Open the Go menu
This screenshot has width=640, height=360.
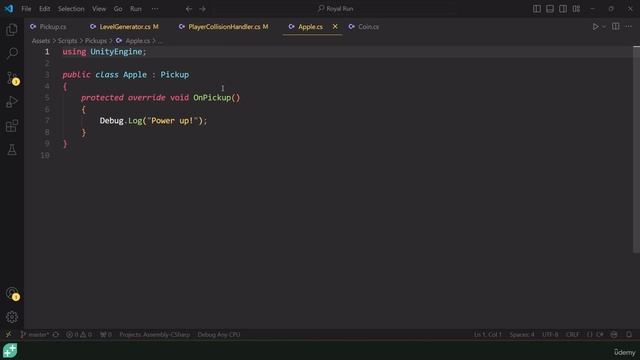pos(118,9)
